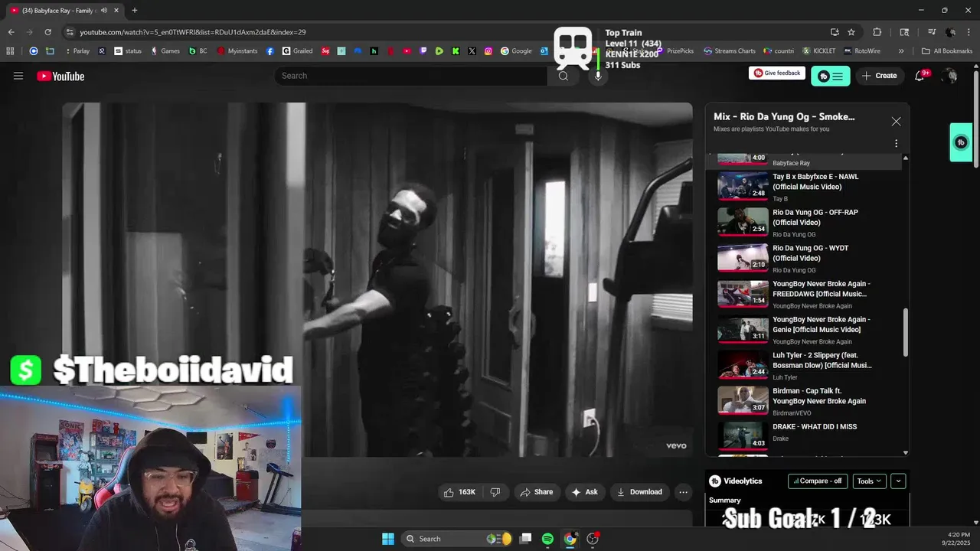Reload the page

(47, 32)
